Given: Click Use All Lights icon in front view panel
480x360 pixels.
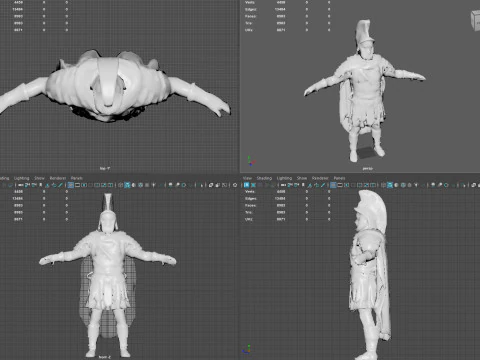Looking at the screenshot, I should click(154, 185).
